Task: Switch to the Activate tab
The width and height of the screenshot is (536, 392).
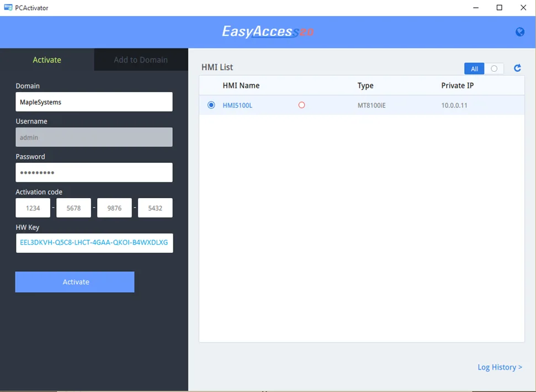Action: coord(47,60)
